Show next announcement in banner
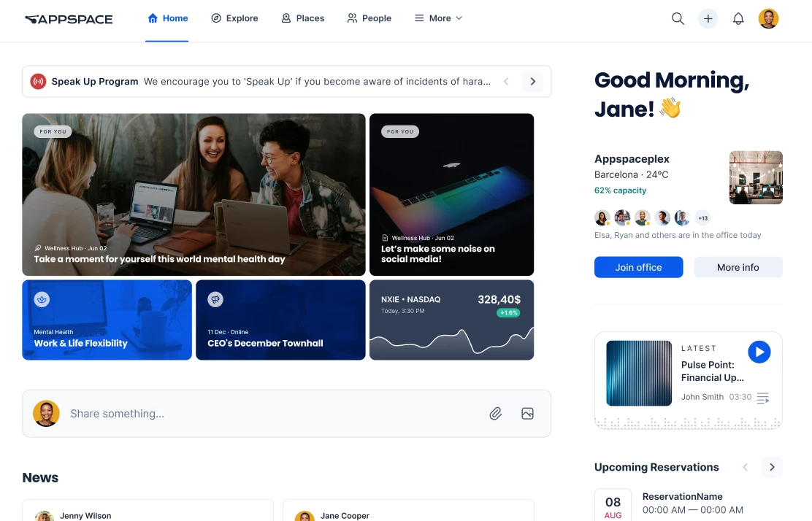The height and width of the screenshot is (521, 812). tap(533, 81)
